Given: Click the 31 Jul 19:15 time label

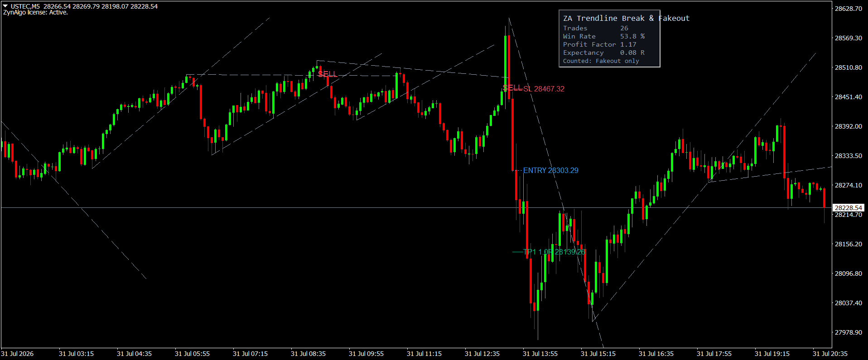Looking at the screenshot, I should tap(772, 354).
